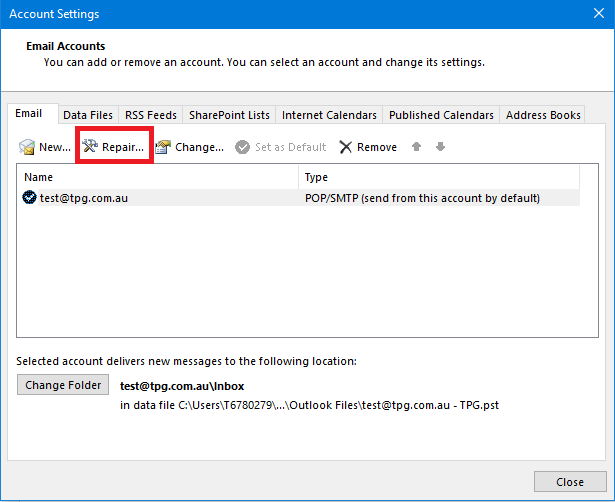This screenshot has height=502, width=615.
Task: Click the New... label
Action: click(x=55, y=147)
